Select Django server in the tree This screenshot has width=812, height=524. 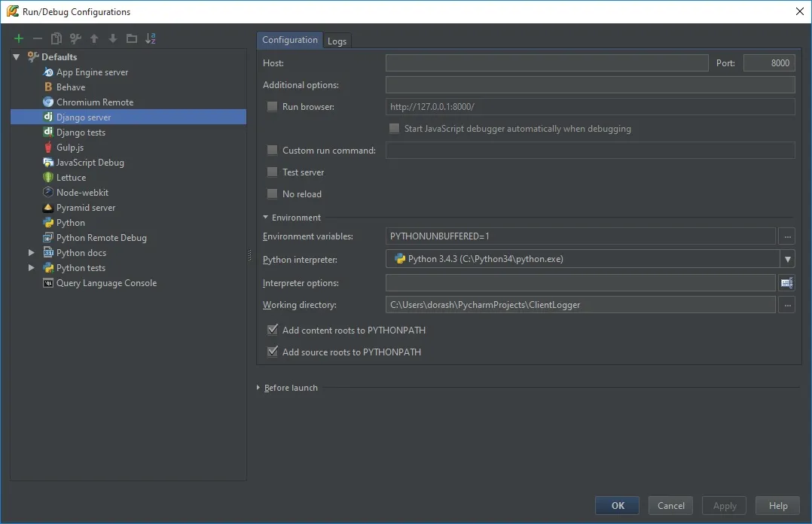(128, 117)
